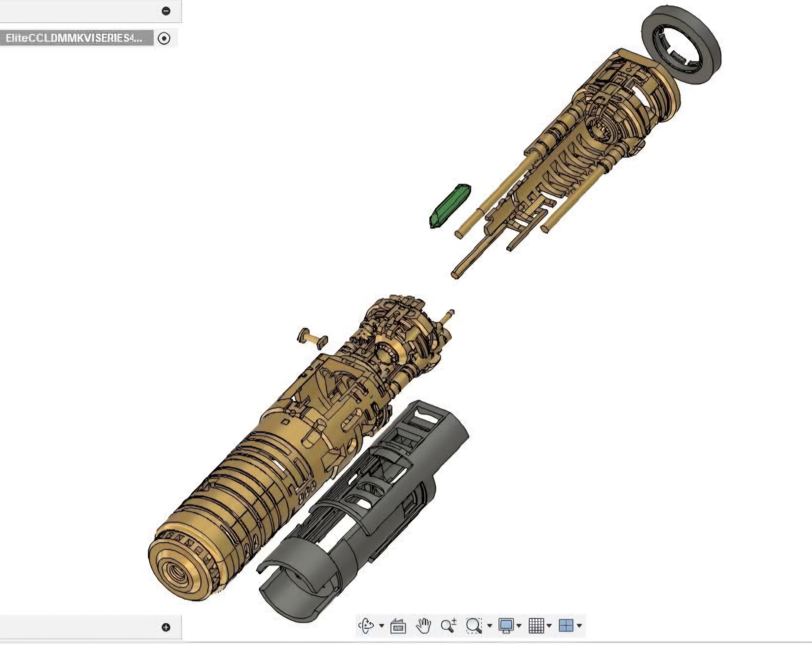The image size is (812, 648).
Task: Click the Grid and Snaps icon
Action: [x=536, y=626]
